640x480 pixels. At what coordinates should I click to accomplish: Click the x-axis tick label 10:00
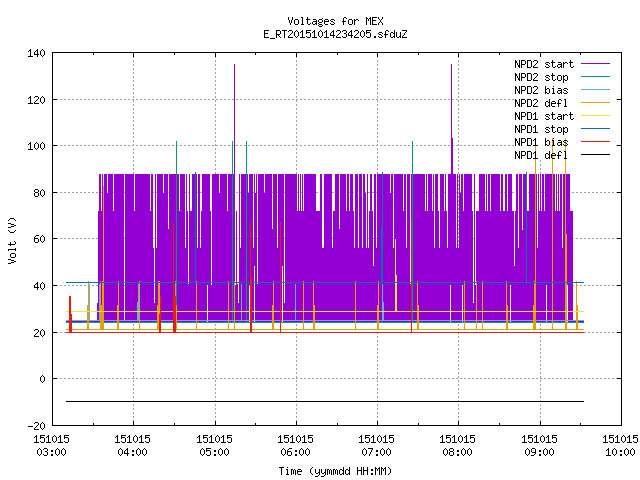tap(620, 452)
